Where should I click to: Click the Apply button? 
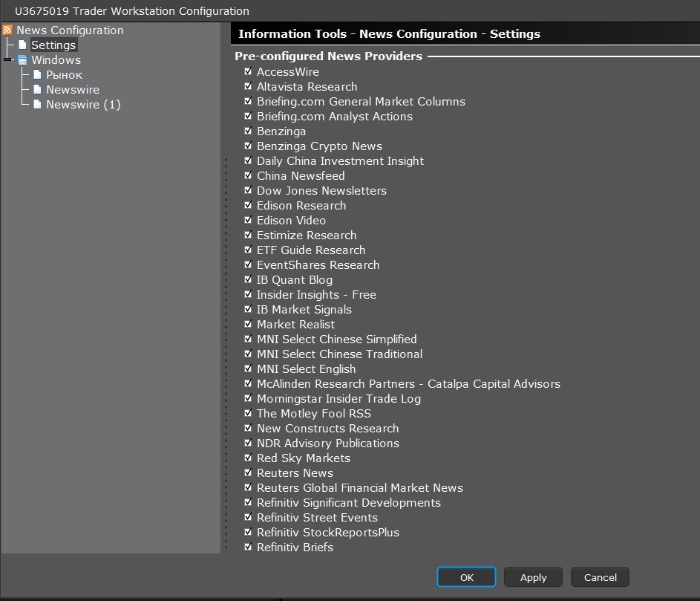click(533, 577)
